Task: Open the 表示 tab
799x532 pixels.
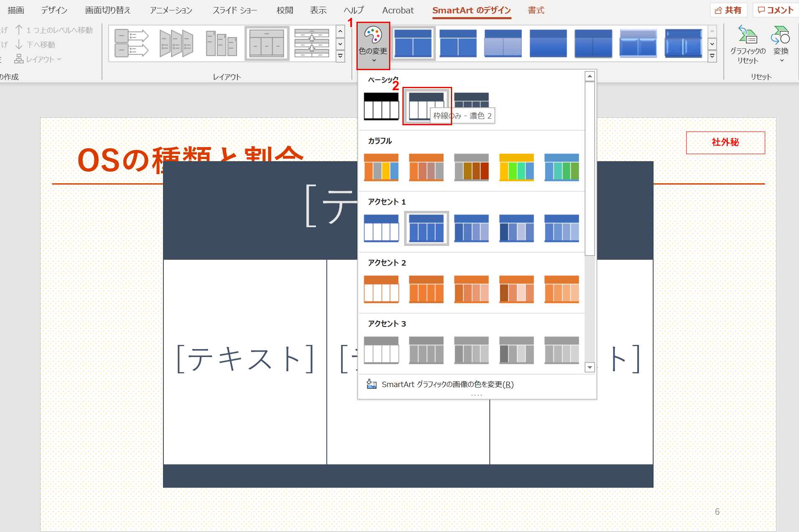Action: (x=318, y=10)
